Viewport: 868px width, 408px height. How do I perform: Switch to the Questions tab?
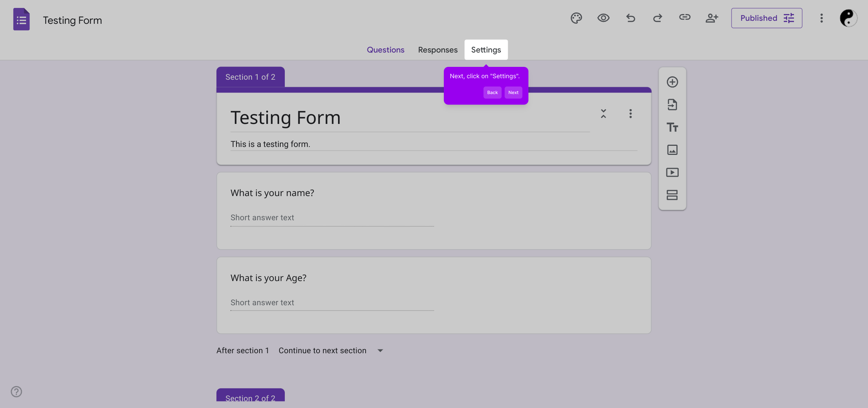coord(386,50)
